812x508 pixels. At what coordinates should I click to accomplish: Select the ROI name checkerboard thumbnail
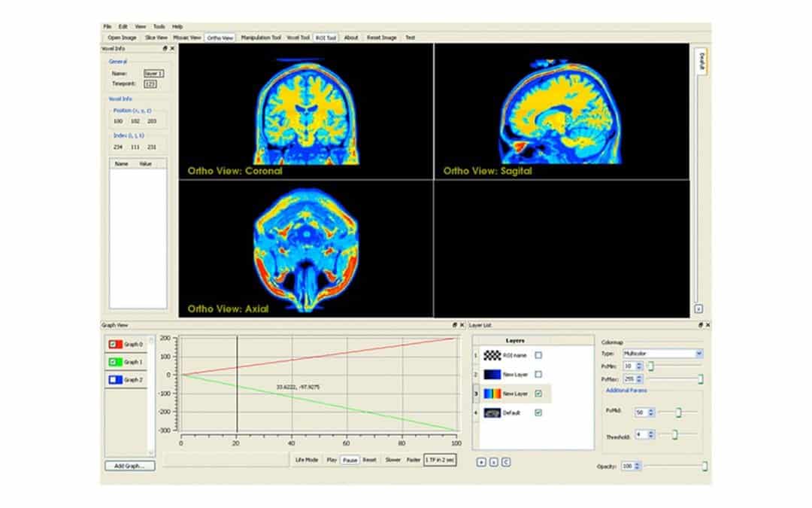[x=492, y=355]
